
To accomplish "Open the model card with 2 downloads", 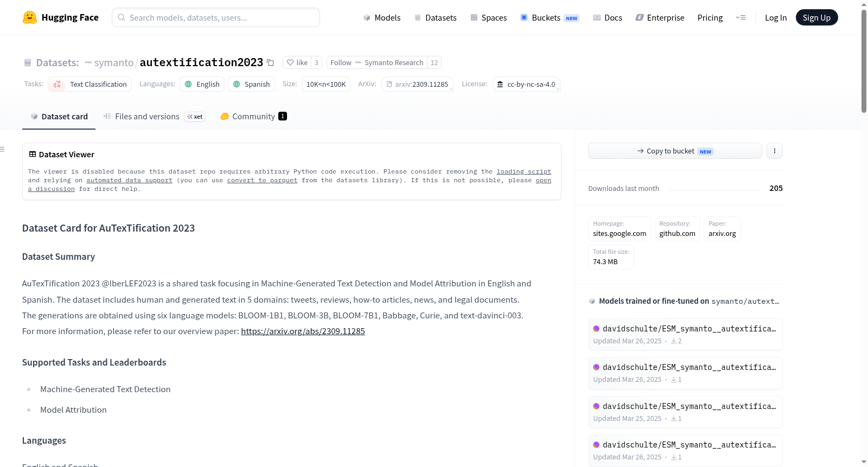I will [685, 335].
